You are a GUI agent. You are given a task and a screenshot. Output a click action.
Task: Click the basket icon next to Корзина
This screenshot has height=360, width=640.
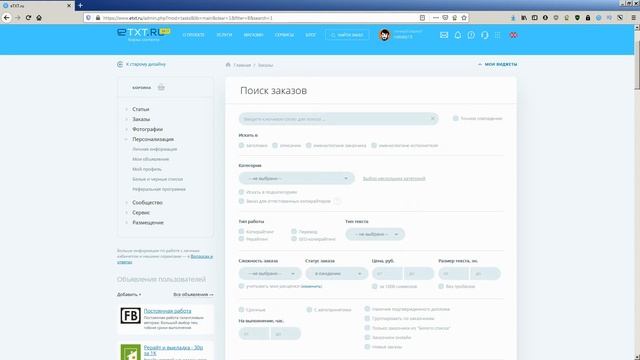[161, 87]
